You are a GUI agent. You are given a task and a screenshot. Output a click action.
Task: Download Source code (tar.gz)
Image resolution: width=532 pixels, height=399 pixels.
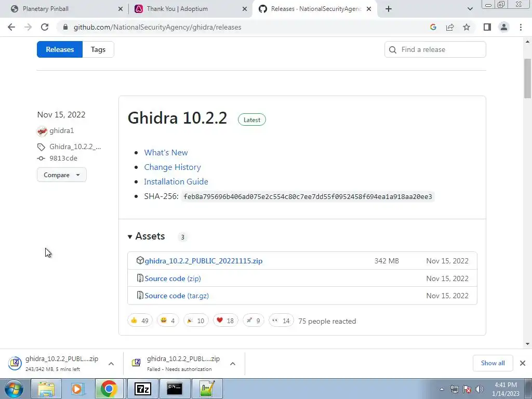point(177,296)
